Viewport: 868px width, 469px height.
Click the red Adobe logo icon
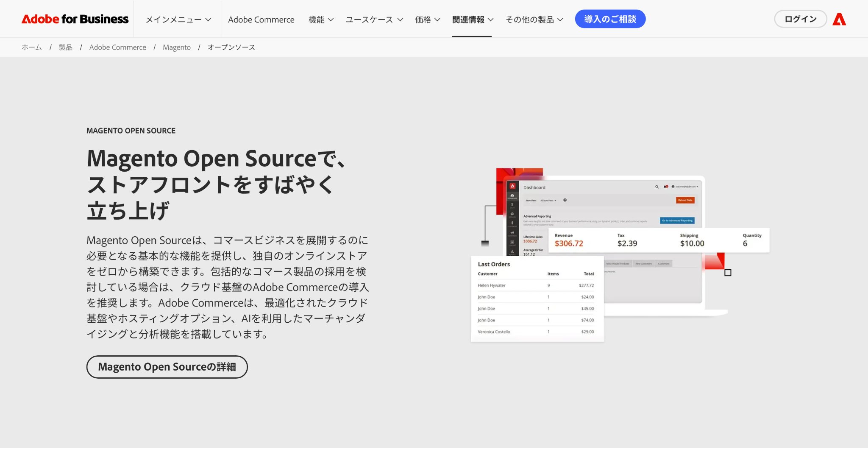point(839,19)
